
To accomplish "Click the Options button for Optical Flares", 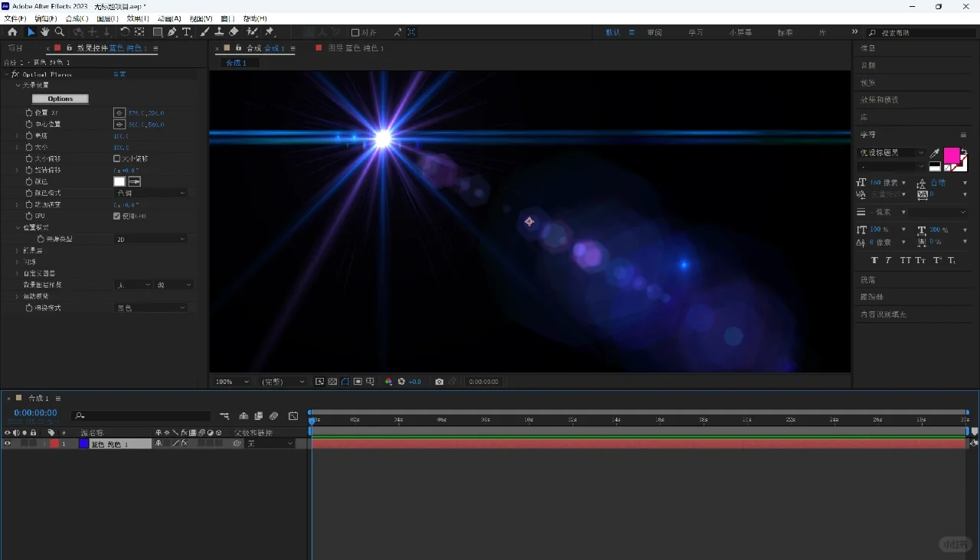I will 60,99.
